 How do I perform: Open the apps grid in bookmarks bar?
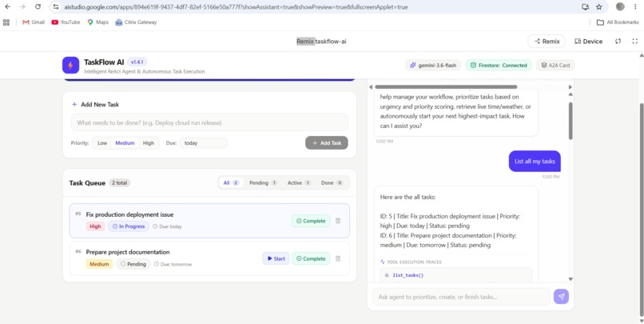coord(6,22)
